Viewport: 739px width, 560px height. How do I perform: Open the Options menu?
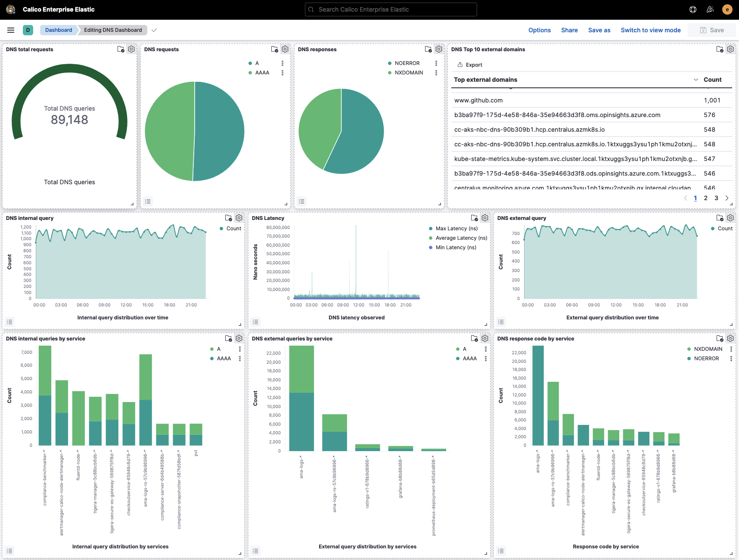coord(540,30)
